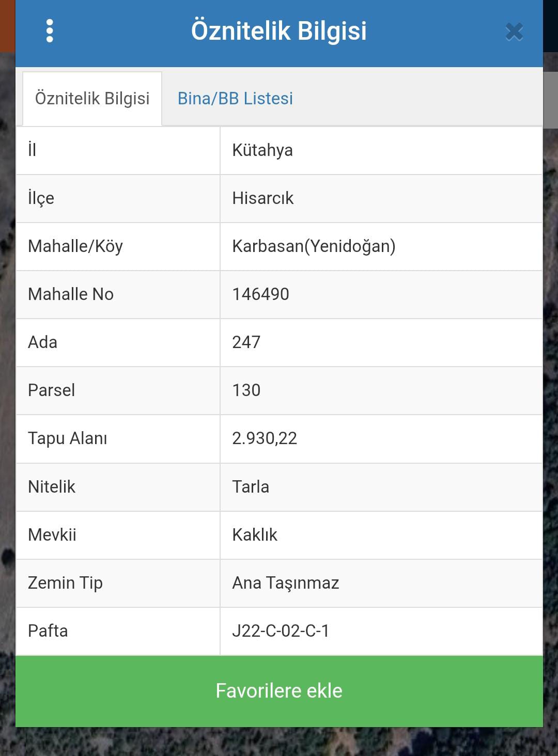Click the Öznitelik Bilgisi header title
558x756 pixels.
point(279,31)
